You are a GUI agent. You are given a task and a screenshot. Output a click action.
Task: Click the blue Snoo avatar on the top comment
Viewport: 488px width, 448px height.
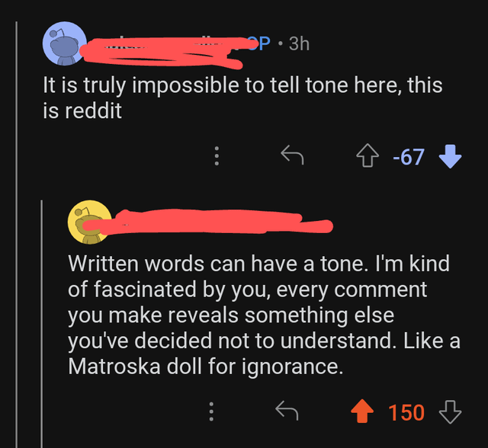62,43
